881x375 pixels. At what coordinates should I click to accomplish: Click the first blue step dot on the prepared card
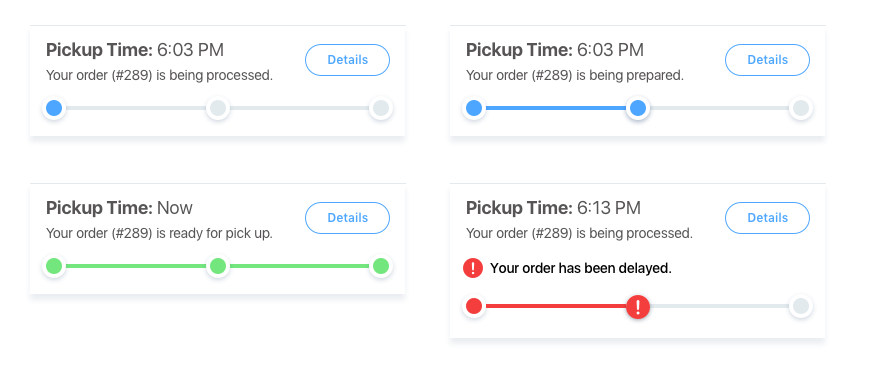474,108
